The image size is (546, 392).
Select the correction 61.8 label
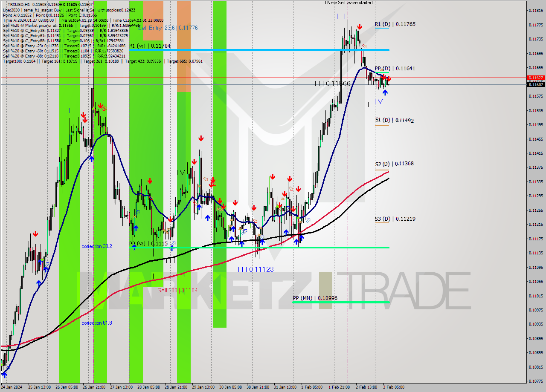(x=97, y=323)
